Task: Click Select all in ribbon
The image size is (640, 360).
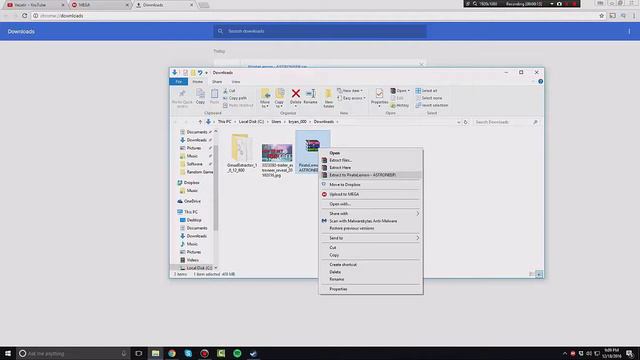Action: 426,91
